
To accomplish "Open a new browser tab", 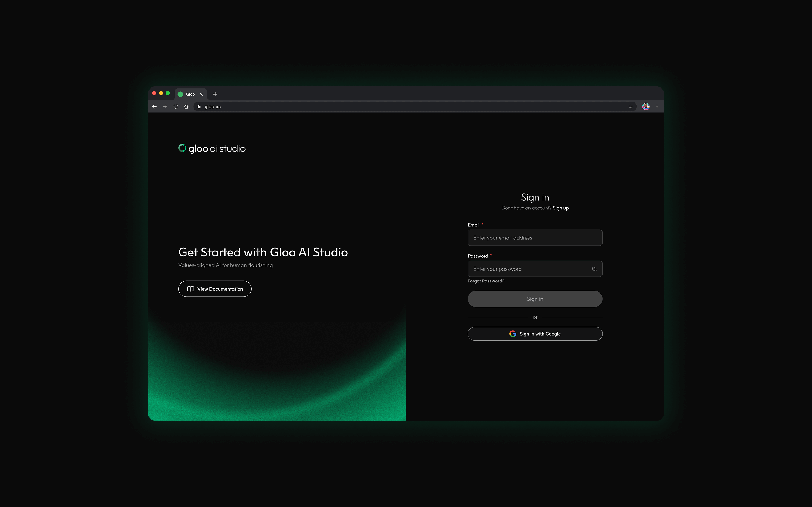I will [215, 94].
